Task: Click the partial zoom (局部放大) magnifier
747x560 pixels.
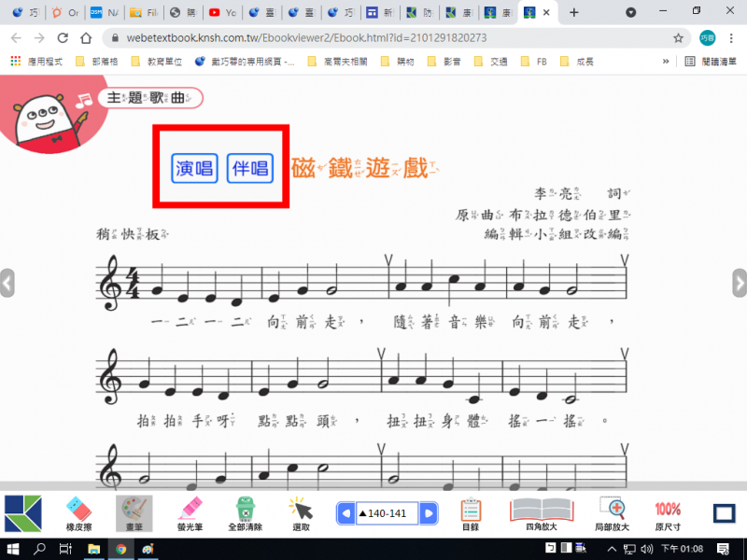Action: point(613,512)
